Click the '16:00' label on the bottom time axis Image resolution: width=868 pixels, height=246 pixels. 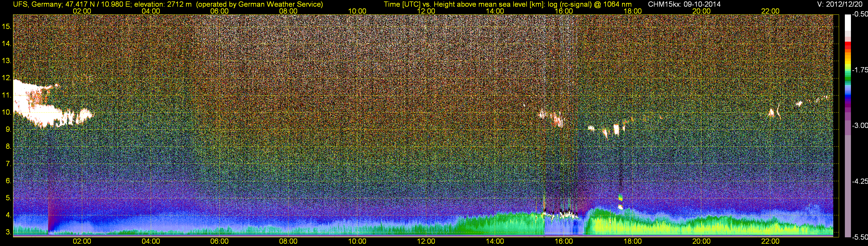564,241
